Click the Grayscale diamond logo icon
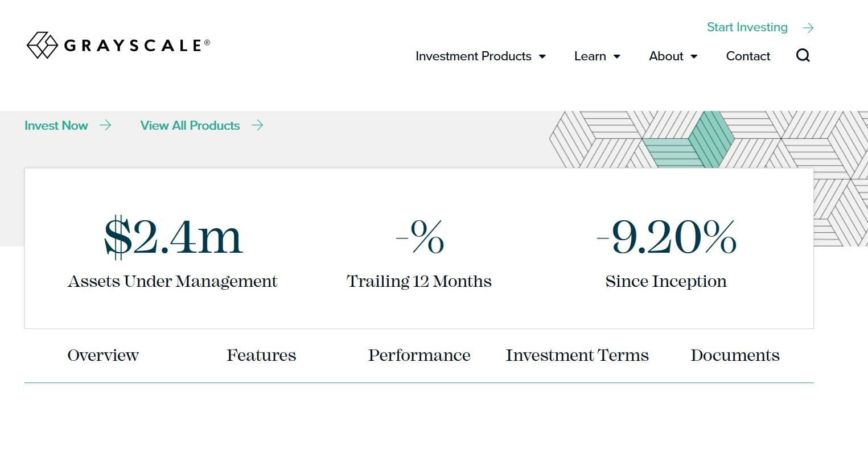The image size is (868, 465). click(42, 46)
